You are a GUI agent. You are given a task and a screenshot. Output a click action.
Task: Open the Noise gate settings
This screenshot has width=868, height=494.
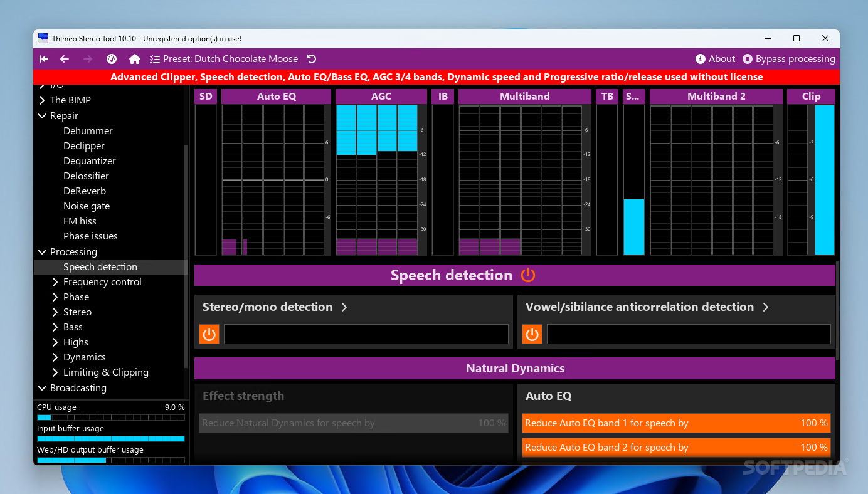[x=87, y=206]
